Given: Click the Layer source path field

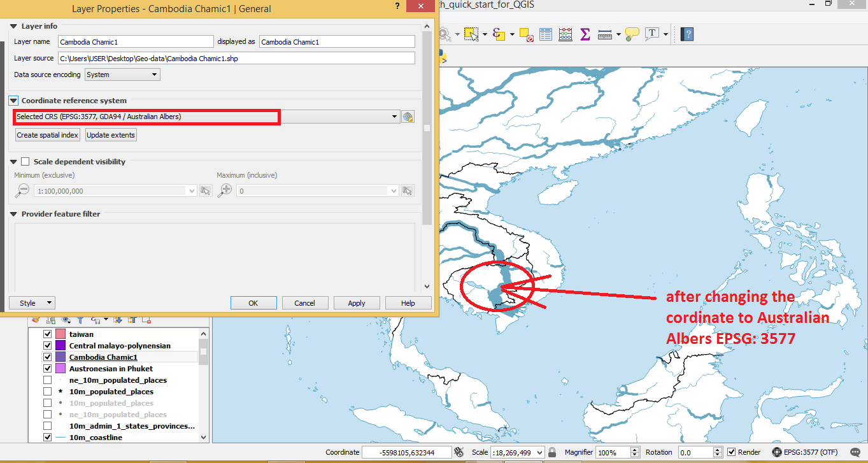Looking at the screenshot, I should (x=236, y=58).
